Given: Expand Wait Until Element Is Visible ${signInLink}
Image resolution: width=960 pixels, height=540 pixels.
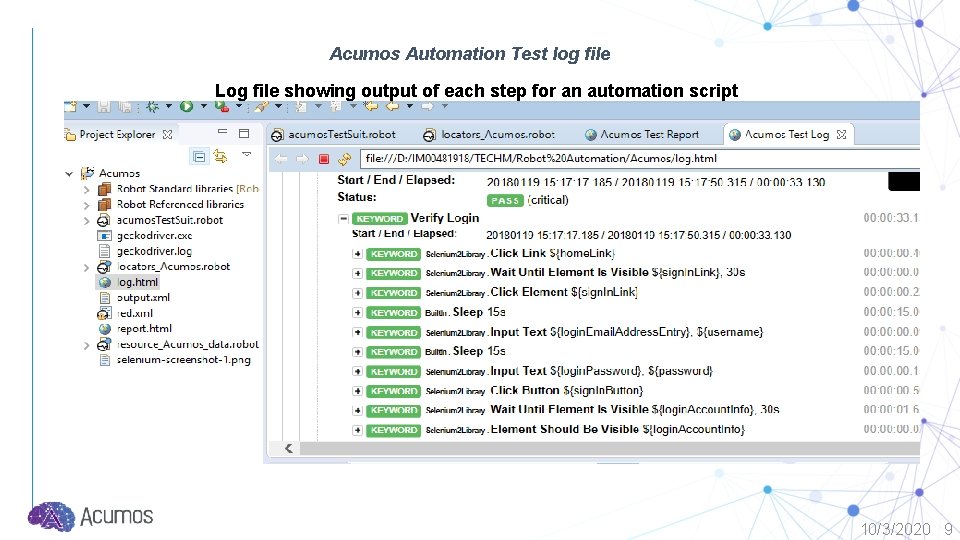Looking at the screenshot, I should [x=358, y=274].
